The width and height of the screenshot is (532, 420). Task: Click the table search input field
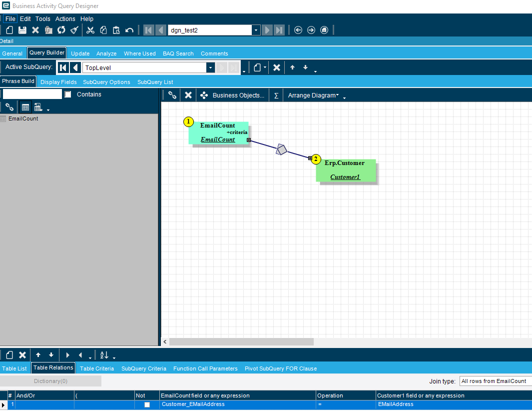coord(32,94)
